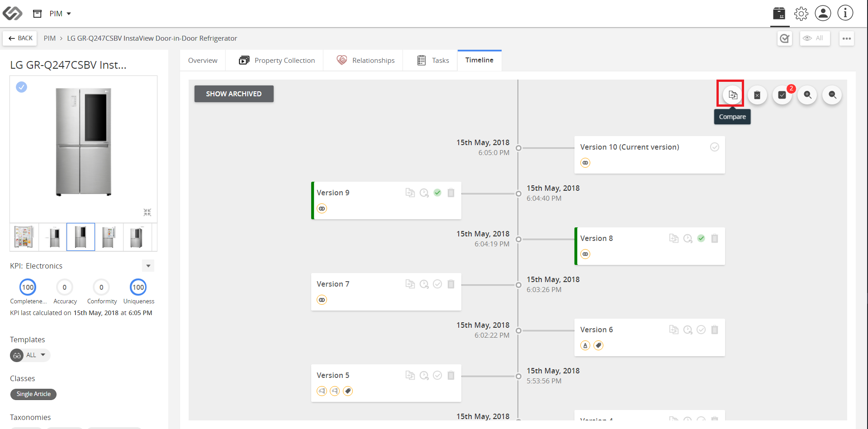Open the three-dots more options menu
This screenshot has height=429, width=868.
847,38
